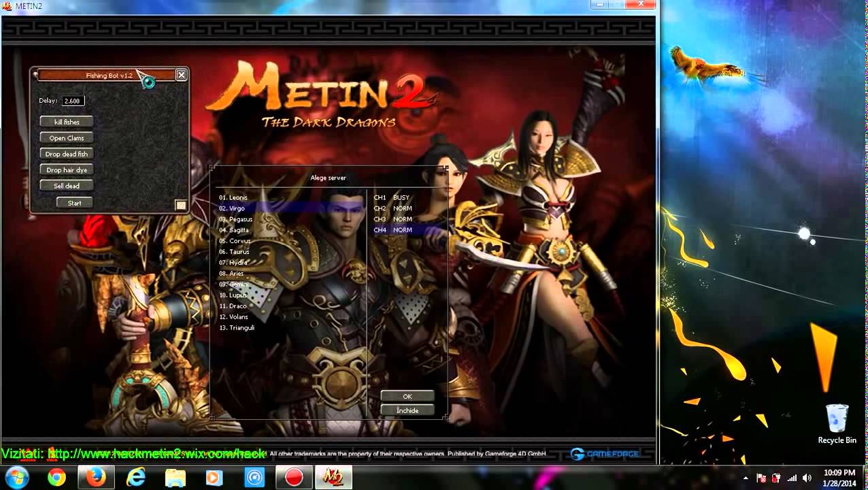Open Internet Explorer from taskbar
This screenshot has width=868, height=490.
pyautogui.click(x=136, y=478)
